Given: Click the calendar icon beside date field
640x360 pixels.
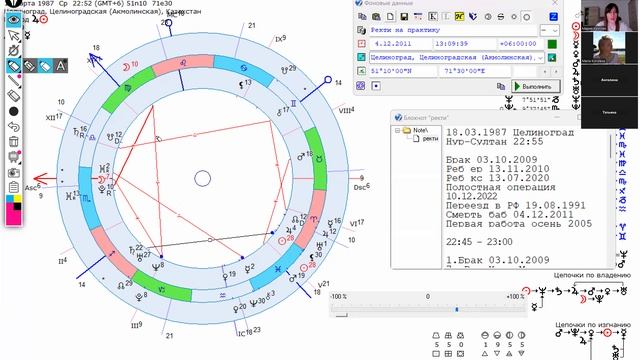Looking at the screenshot, I should coord(361,44).
